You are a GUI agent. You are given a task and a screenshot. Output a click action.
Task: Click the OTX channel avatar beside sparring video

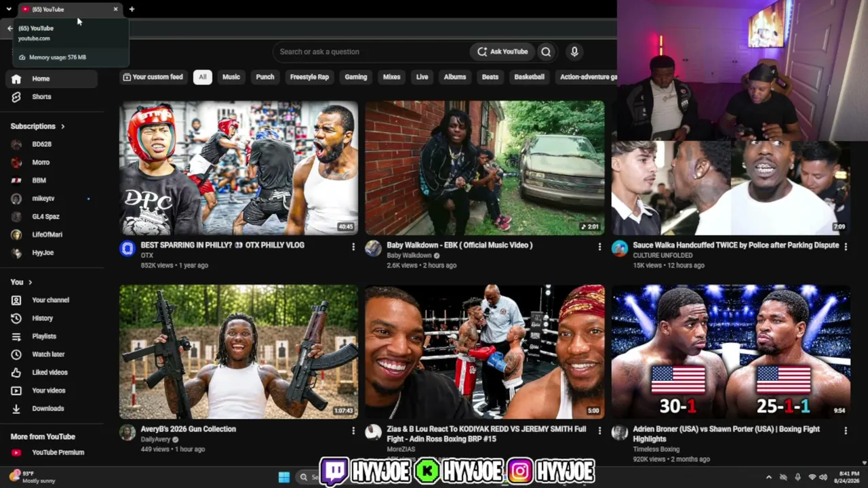pyautogui.click(x=127, y=249)
